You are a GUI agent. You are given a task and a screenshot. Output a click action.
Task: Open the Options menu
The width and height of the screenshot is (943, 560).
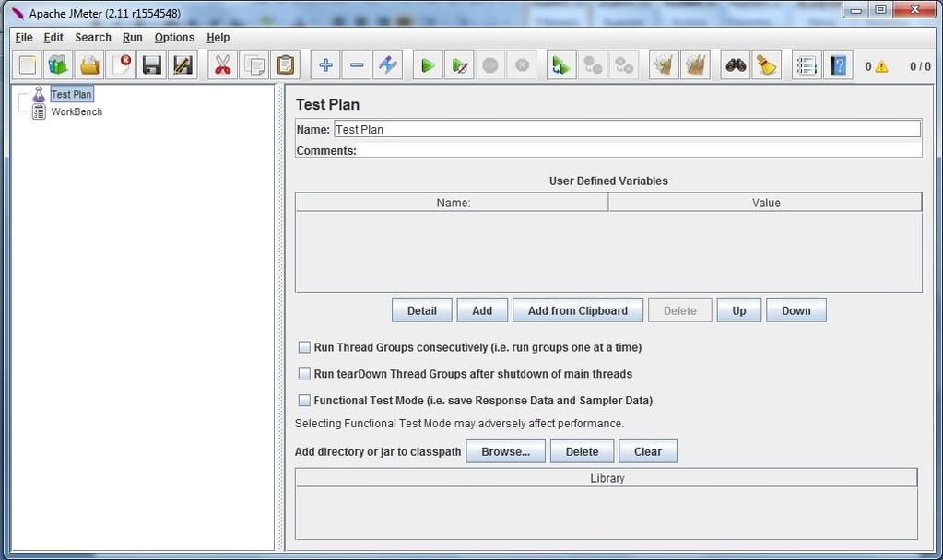(174, 37)
